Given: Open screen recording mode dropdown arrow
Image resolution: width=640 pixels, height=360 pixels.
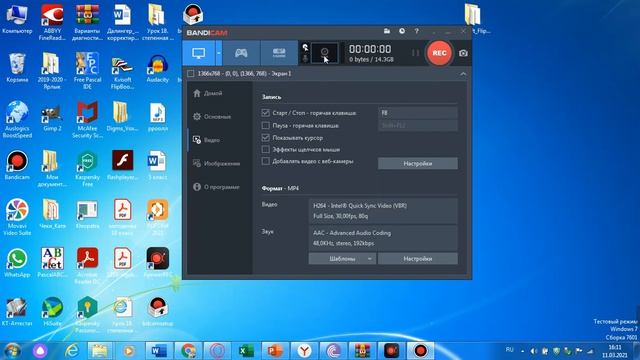Looking at the screenshot, I should tap(218, 53).
